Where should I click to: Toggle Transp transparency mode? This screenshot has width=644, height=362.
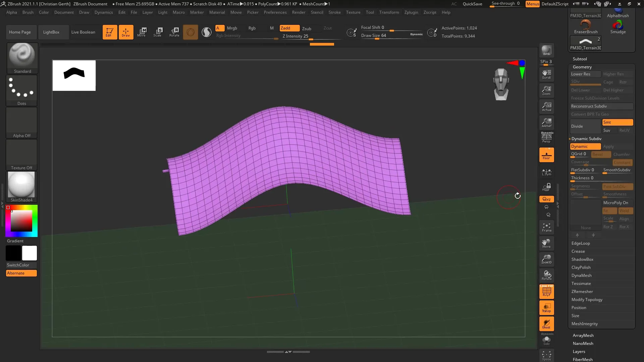click(546, 307)
